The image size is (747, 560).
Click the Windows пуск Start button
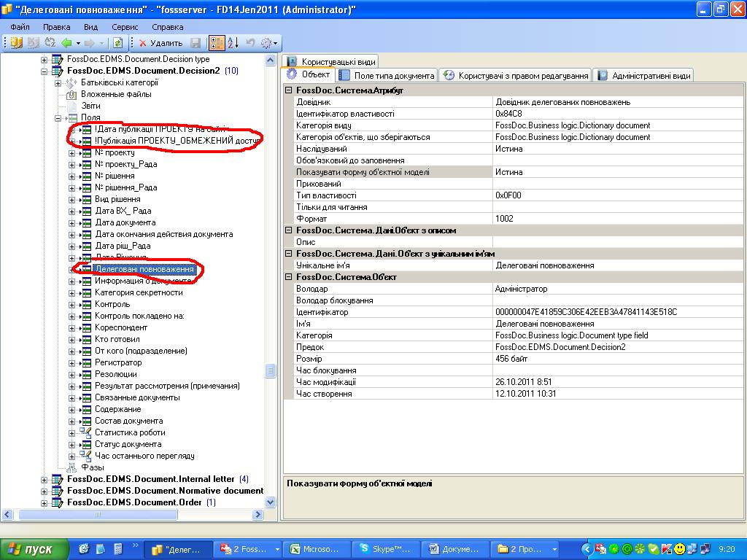click(34, 549)
